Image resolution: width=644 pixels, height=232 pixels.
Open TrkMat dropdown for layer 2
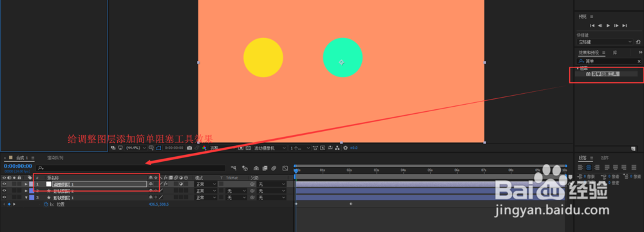pyautogui.click(x=236, y=191)
